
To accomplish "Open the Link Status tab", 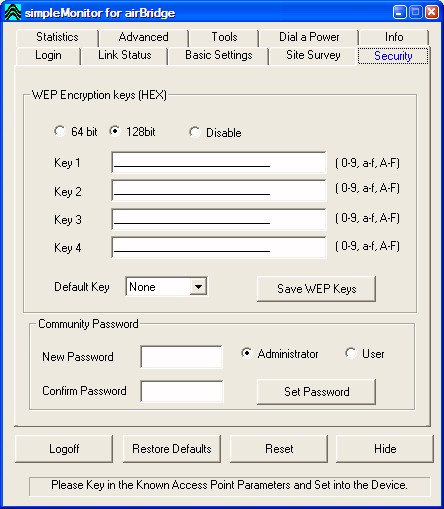I will click(x=124, y=55).
